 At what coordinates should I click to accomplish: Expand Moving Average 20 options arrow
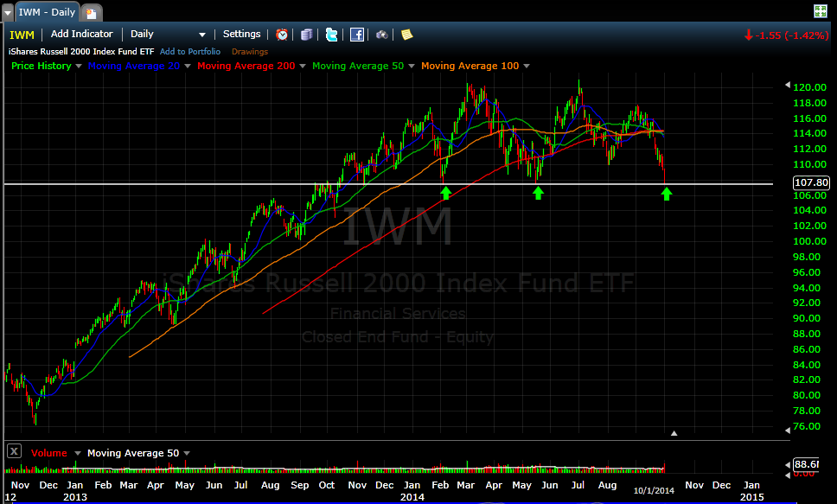(188, 66)
